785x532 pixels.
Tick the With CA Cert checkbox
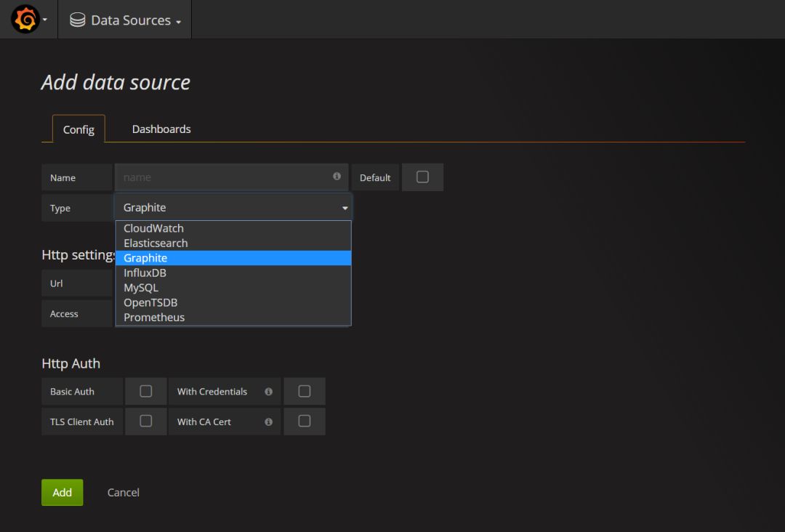[305, 422]
